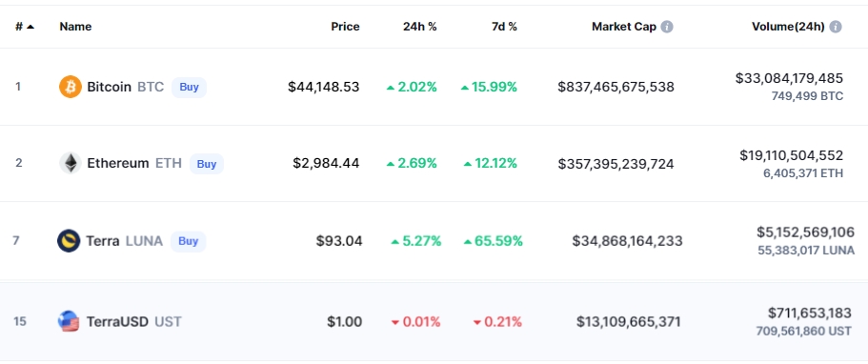Click Buy button next to Ethereum
Screen dimensions: 868x364
(x=207, y=164)
